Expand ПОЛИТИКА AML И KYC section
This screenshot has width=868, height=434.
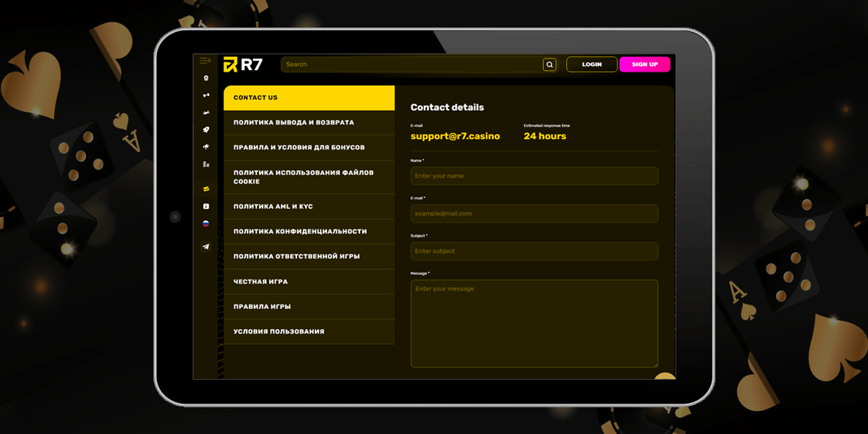click(x=309, y=206)
